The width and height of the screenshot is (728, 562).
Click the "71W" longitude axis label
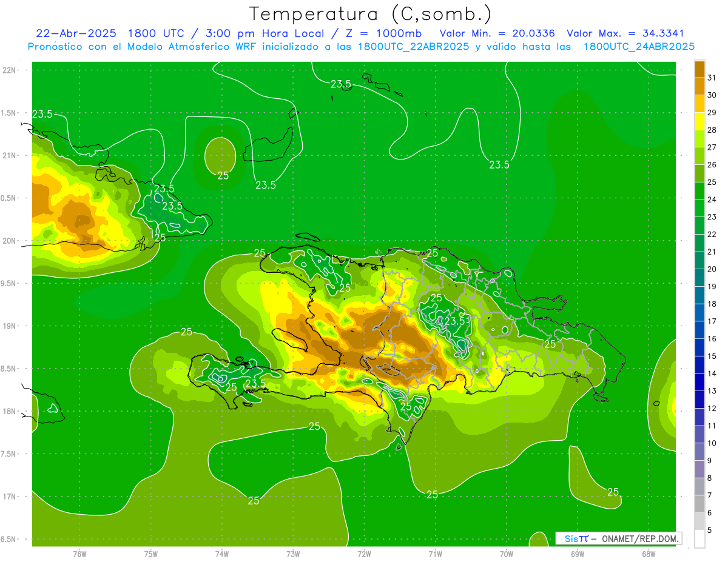435,554
